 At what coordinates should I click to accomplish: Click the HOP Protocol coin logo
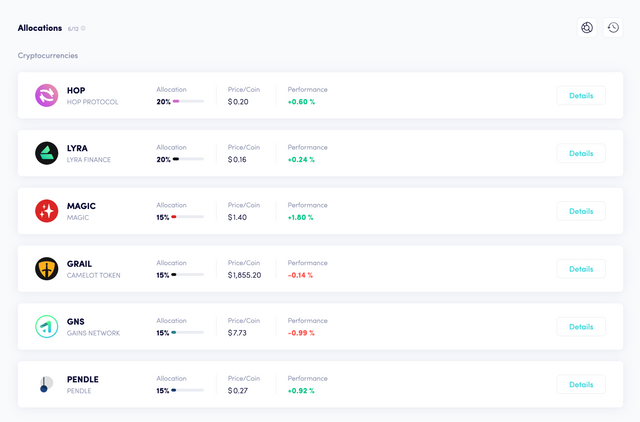click(x=47, y=96)
